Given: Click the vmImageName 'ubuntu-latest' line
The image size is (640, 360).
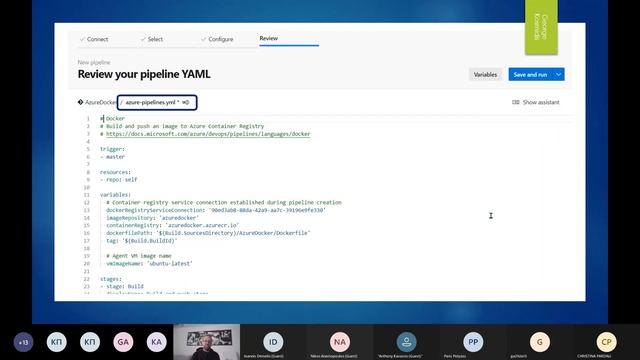Looking at the screenshot, I should 149,264.
